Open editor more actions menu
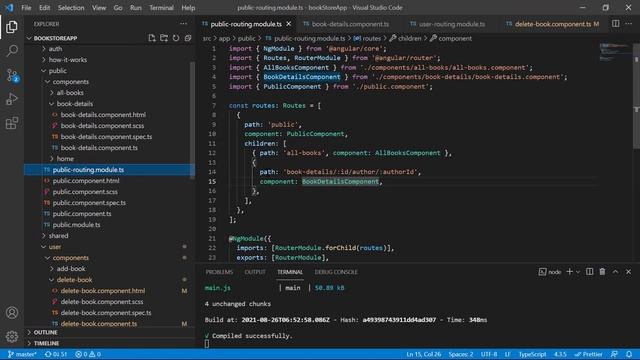The height and width of the screenshot is (360, 640). tap(629, 24)
